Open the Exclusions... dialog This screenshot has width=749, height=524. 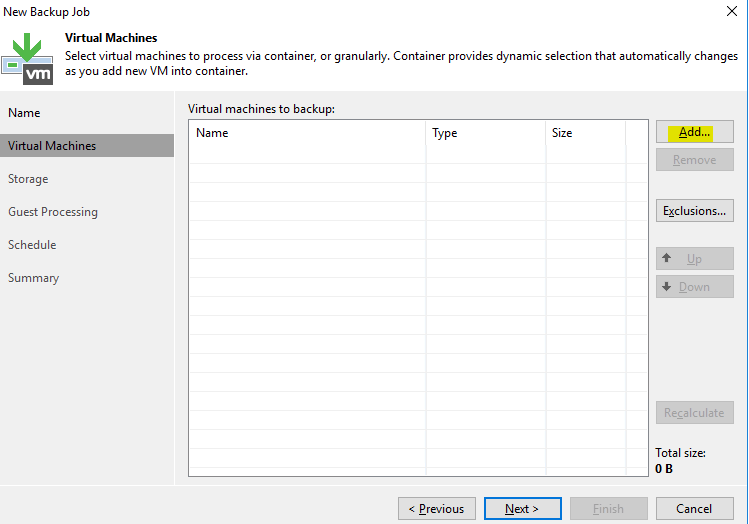(x=694, y=211)
